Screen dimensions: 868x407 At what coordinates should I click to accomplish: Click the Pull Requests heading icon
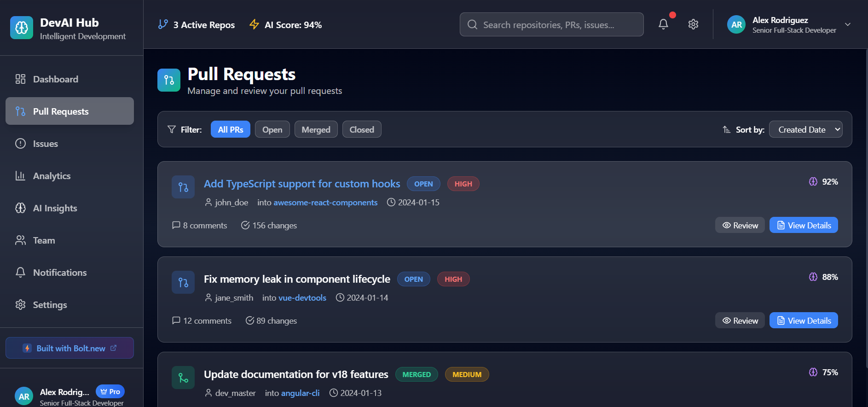[169, 80]
